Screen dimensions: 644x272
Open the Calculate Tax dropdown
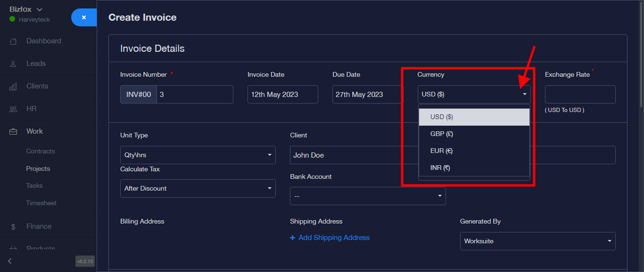[x=198, y=188]
